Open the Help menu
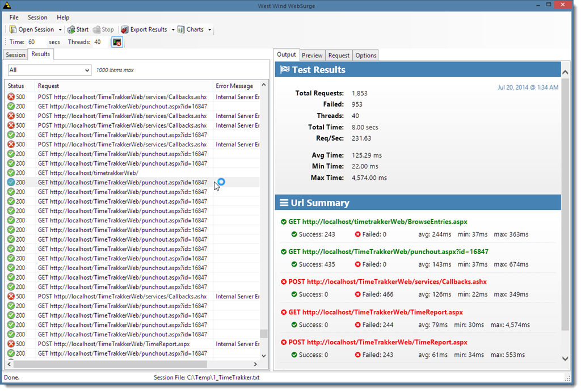The width and height of the screenshot is (581, 392). pos(63,18)
